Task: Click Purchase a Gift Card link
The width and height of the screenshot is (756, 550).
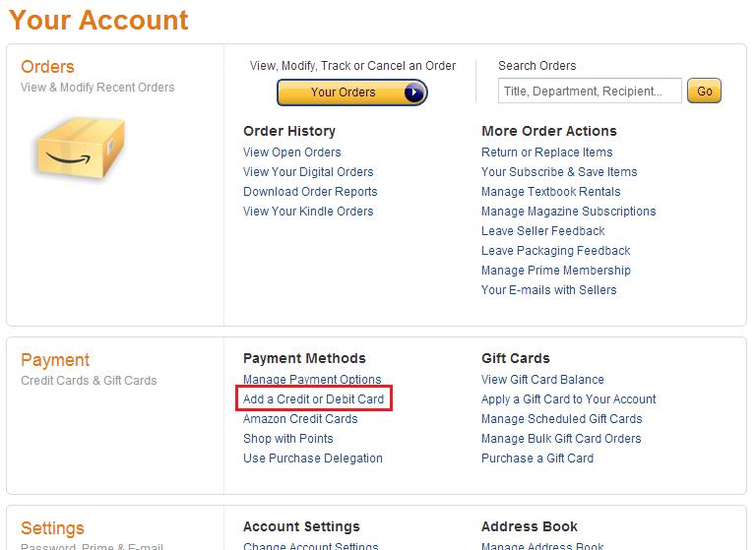Action: pos(537,458)
